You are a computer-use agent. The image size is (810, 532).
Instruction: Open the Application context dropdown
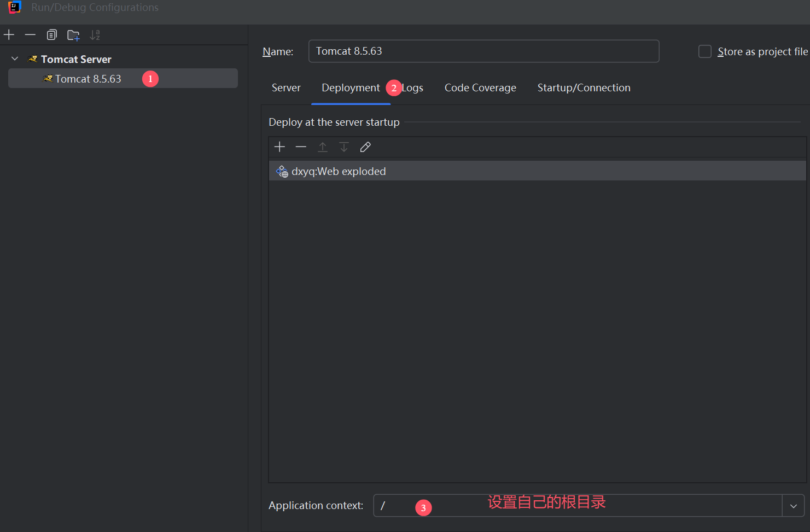(793, 506)
